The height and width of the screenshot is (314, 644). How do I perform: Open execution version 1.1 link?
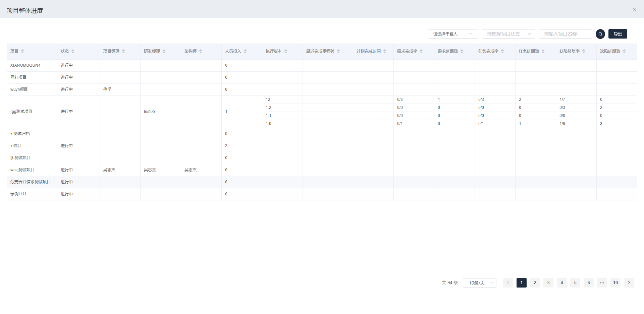268,116
